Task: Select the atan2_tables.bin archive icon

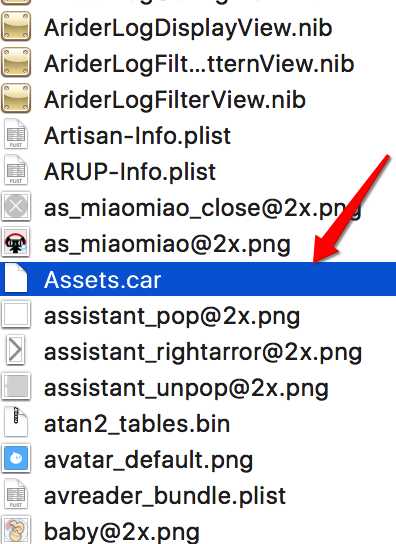Action: click(x=16, y=422)
